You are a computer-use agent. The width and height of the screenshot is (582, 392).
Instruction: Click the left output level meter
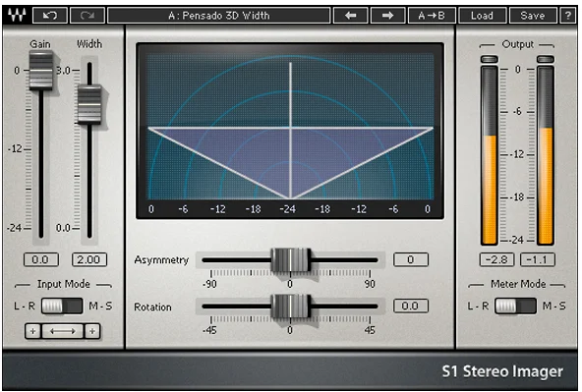click(490, 155)
